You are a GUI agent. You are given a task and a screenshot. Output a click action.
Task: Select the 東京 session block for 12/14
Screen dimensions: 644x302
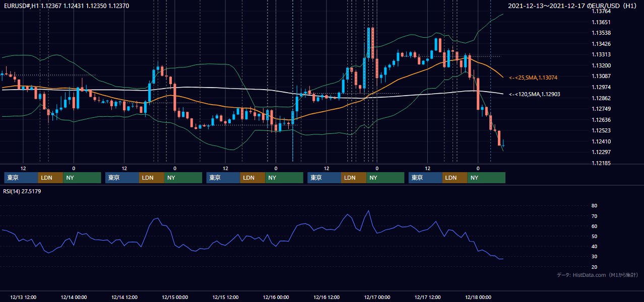click(x=122, y=178)
